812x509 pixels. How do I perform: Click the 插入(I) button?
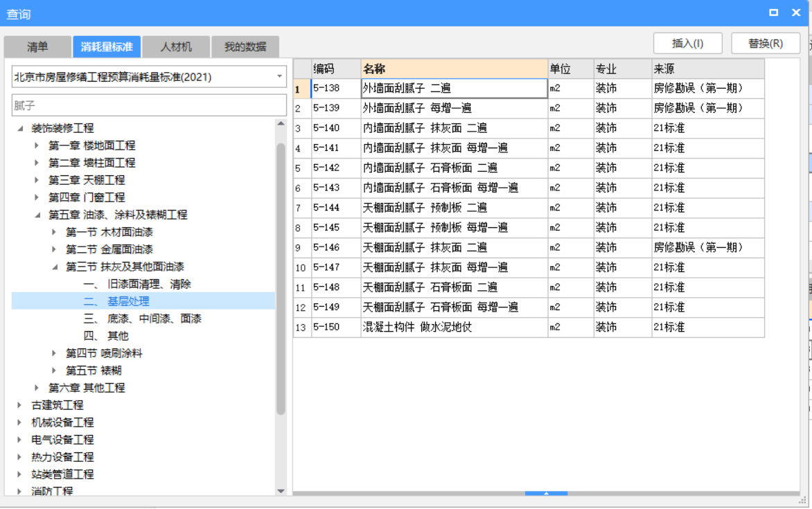click(x=688, y=44)
